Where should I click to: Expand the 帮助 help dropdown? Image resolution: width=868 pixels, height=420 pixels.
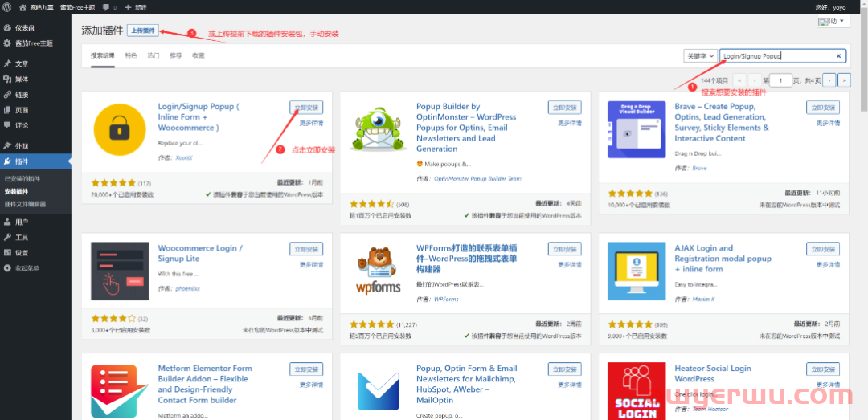coord(833,22)
